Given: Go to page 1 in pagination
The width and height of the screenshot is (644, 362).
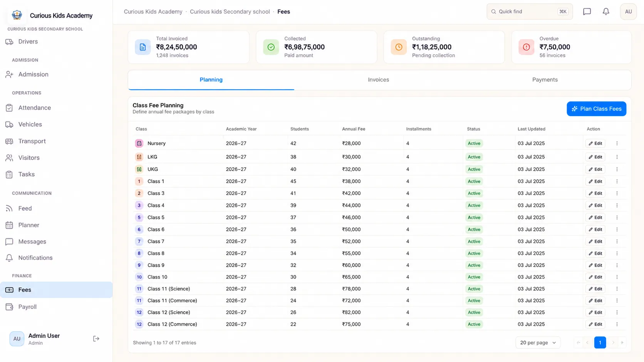Looking at the screenshot, I should (x=600, y=342).
